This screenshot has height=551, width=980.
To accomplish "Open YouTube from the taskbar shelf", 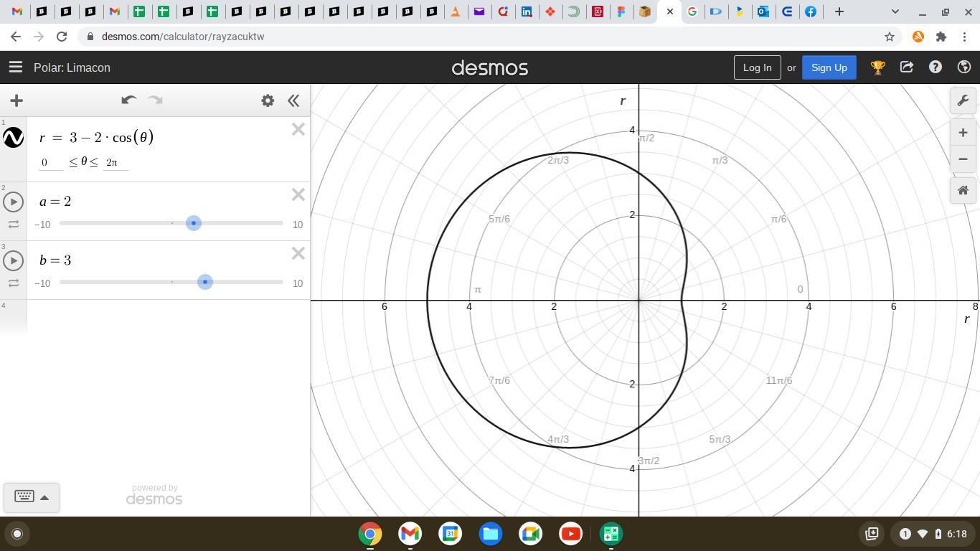I will [x=571, y=534].
